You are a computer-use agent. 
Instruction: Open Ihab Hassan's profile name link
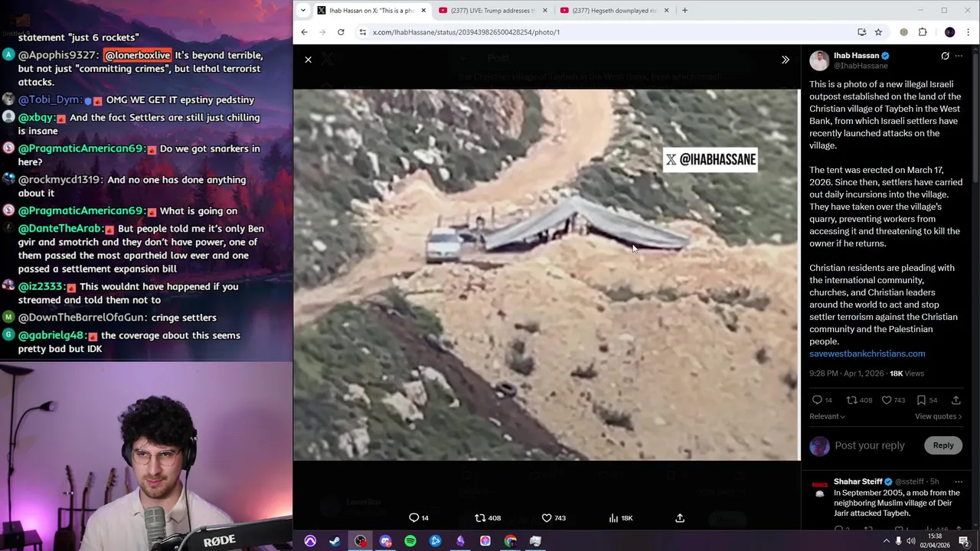coord(856,56)
